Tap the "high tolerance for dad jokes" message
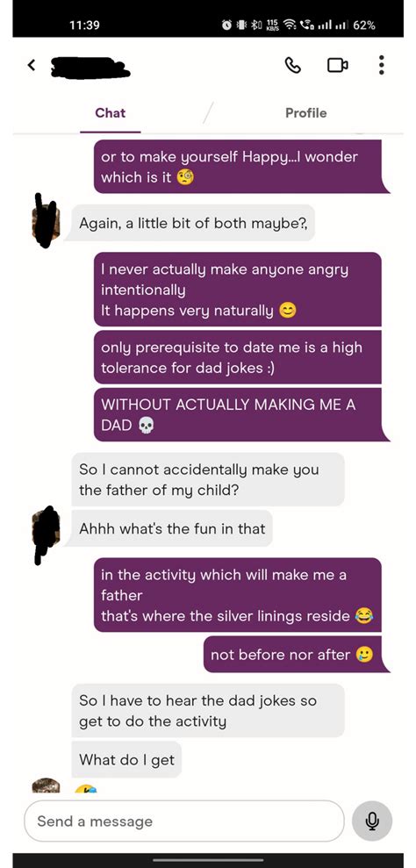 (x=238, y=357)
